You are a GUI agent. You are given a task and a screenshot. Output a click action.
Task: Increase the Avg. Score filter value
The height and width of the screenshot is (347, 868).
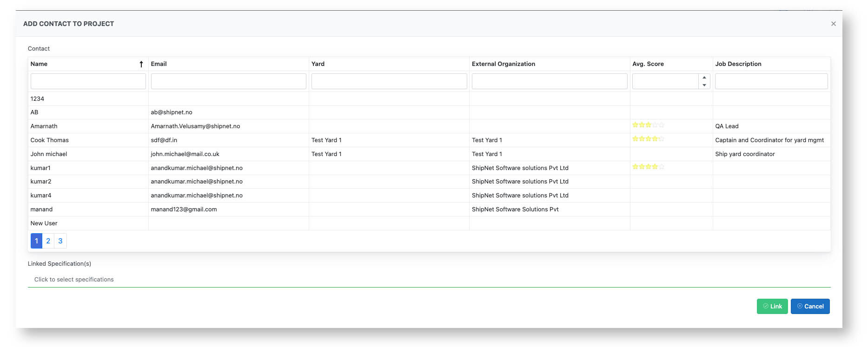704,78
